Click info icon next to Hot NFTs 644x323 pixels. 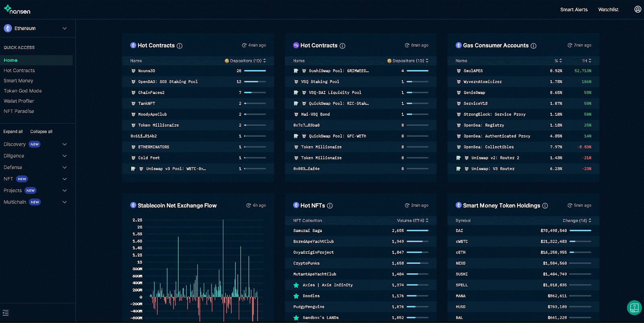tap(330, 206)
